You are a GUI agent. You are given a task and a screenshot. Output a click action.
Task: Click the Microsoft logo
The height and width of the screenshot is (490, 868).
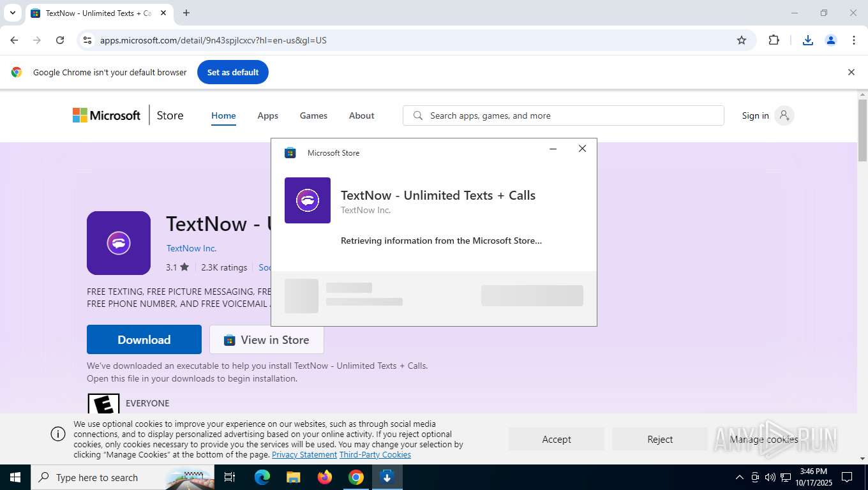(x=107, y=115)
